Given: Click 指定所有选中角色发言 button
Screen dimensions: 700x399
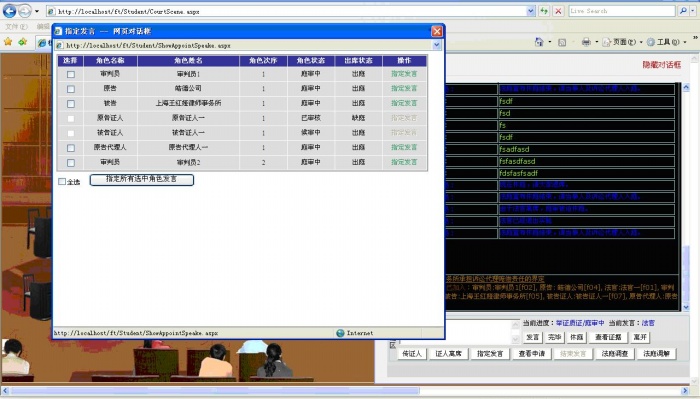Looking at the screenshot, I should [x=142, y=179].
